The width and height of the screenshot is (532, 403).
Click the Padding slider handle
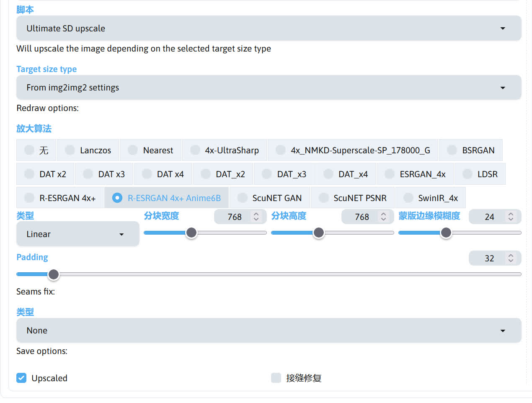[53, 274]
